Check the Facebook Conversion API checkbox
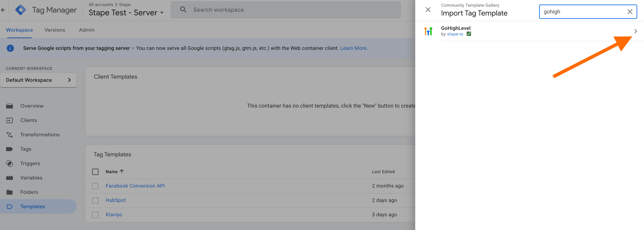Image resolution: width=644 pixels, height=230 pixels. click(x=95, y=186)
